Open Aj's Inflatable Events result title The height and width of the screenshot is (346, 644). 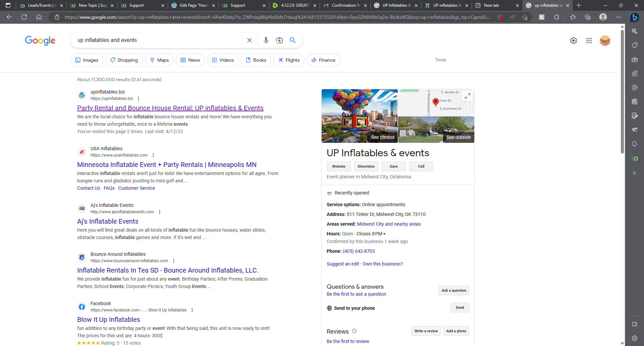108,222
